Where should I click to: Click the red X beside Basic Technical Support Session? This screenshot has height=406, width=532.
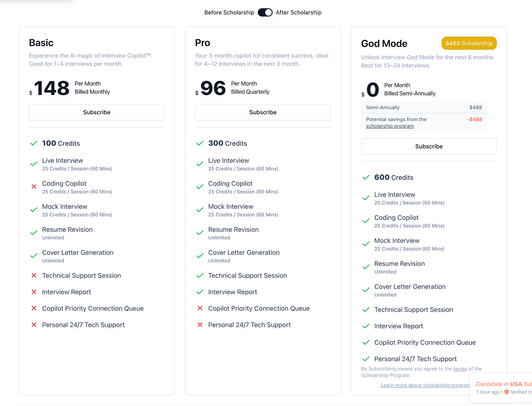34,275
